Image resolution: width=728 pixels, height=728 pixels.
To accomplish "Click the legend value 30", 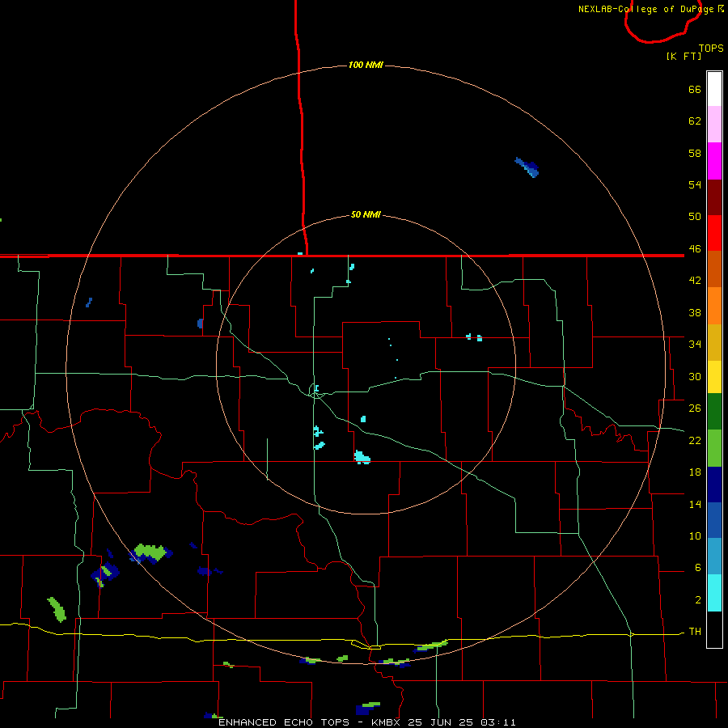I will (x=695, y=376).
